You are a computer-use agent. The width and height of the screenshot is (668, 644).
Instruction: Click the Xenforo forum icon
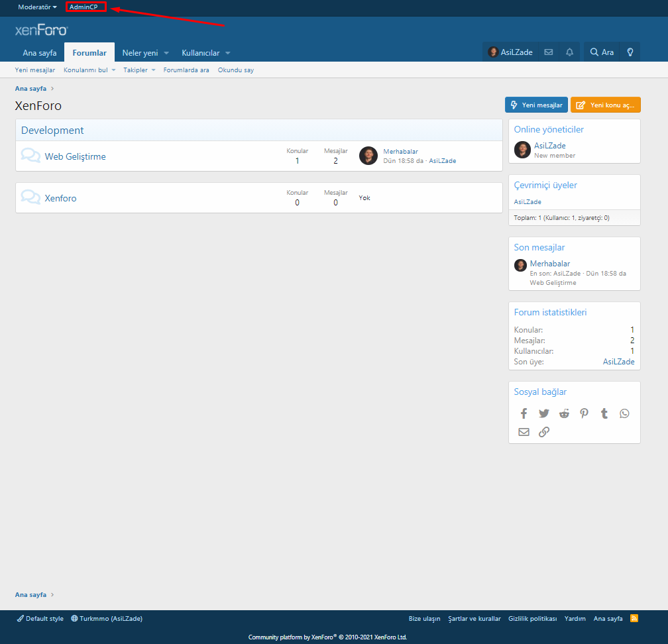[30, 197]
